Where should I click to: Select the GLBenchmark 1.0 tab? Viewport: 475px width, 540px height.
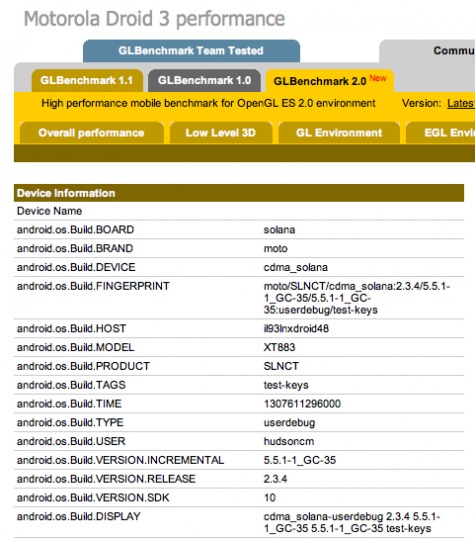coord(204,81)
